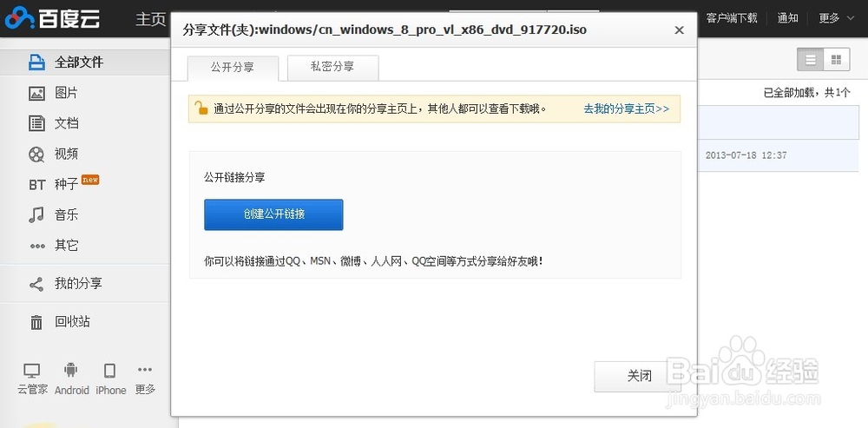Click the 关闭 button

640,377
